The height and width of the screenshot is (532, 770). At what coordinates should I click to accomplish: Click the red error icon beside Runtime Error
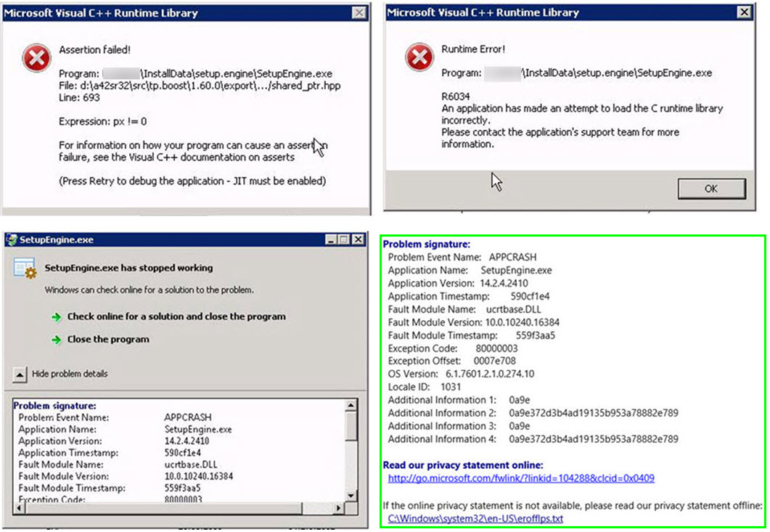tap(419, 57)
